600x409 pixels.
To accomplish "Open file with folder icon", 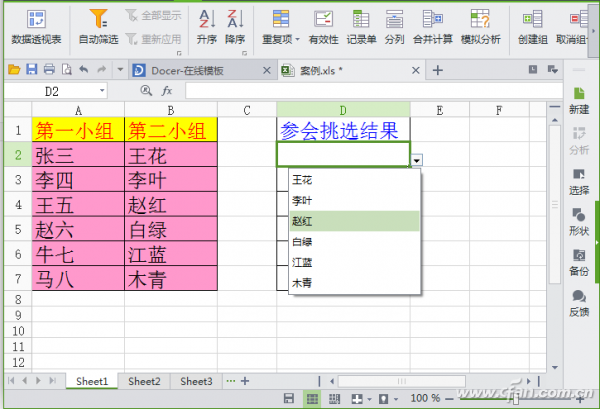I will click(x=14, y=70).
